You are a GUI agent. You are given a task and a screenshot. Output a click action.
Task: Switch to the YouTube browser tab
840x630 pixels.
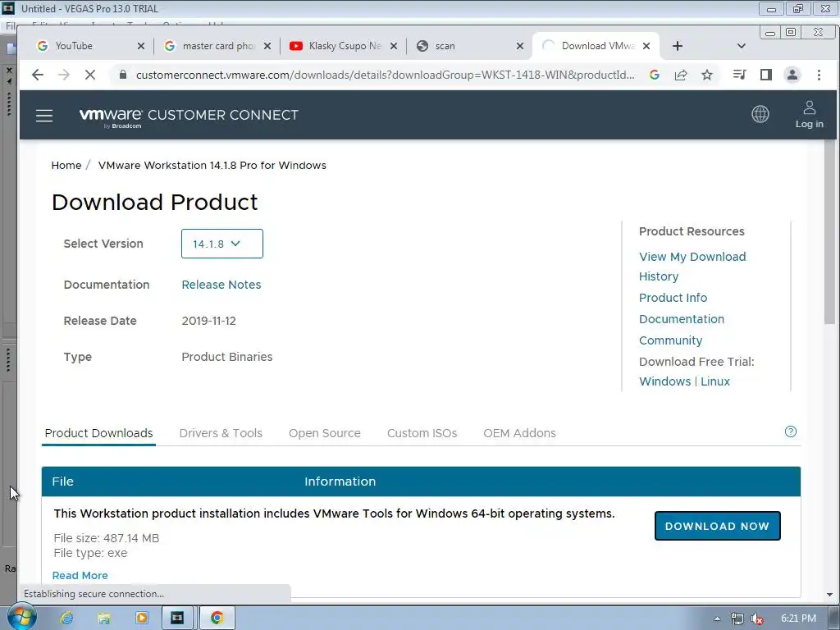pyautogui.click(x=89, y=46)
